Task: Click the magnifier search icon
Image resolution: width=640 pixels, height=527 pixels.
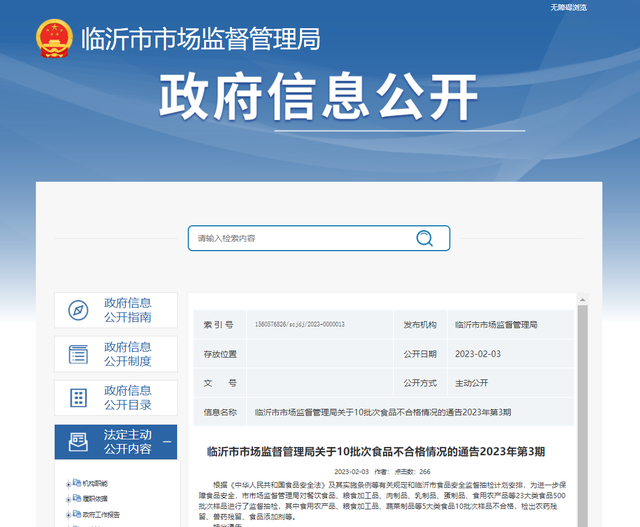Action: pos(424,238)
